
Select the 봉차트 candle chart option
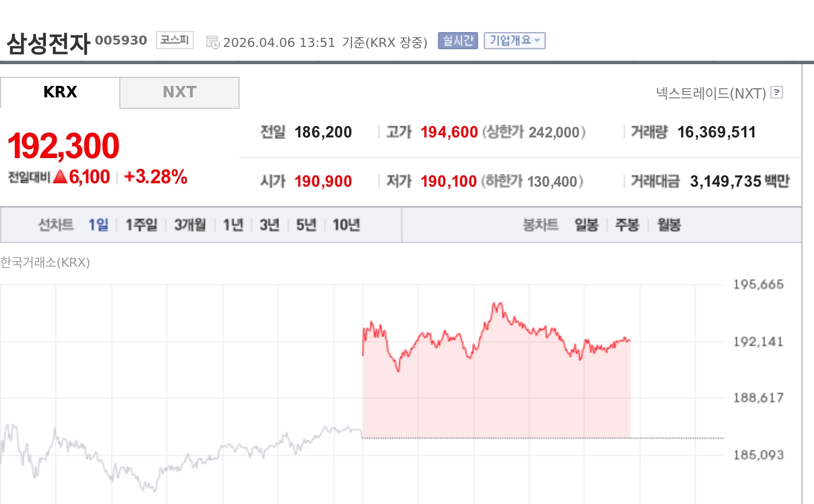[x=539, y=225]
